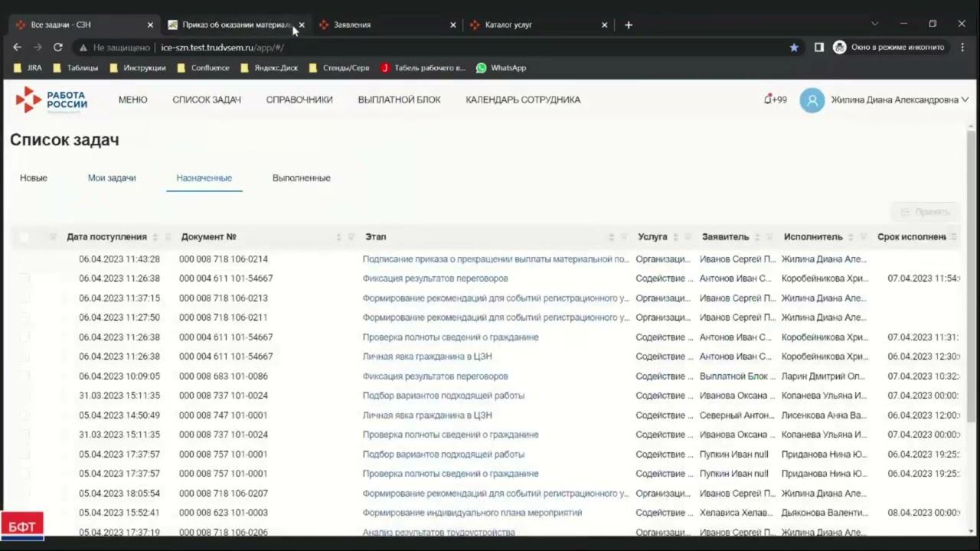Click the page vertical scrollbar

point(972,275)
